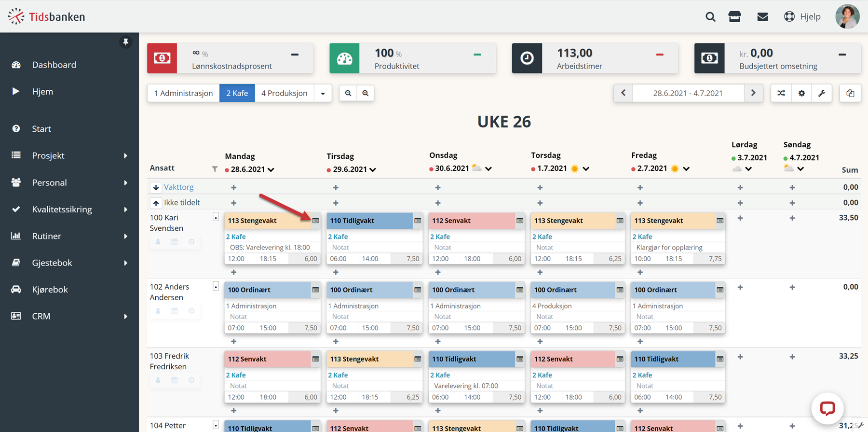The image size is (868, 432).
Task: Expand the Kvalitetssikring sidebar menu
Action: pyautogui.click(x=69, y=209)
